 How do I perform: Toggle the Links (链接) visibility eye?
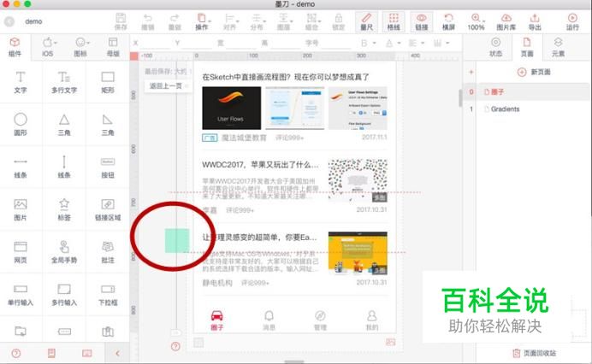click(422, 21)
